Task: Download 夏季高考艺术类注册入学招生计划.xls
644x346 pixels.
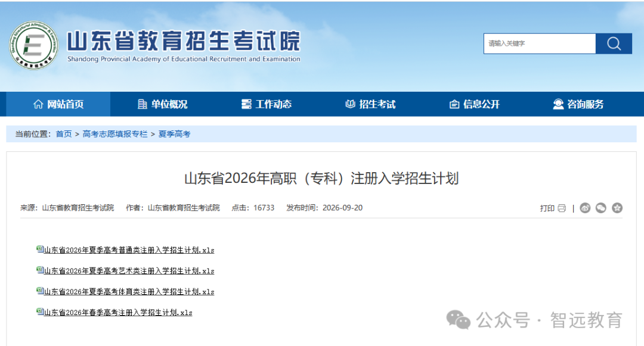Action: point(129,271)
